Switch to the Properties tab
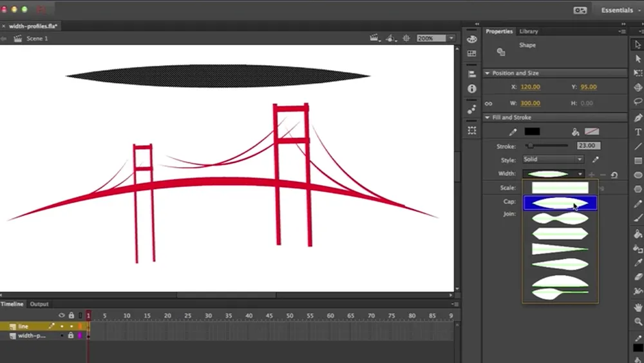The width and height of the screenshot is (644, 363). 499,31
